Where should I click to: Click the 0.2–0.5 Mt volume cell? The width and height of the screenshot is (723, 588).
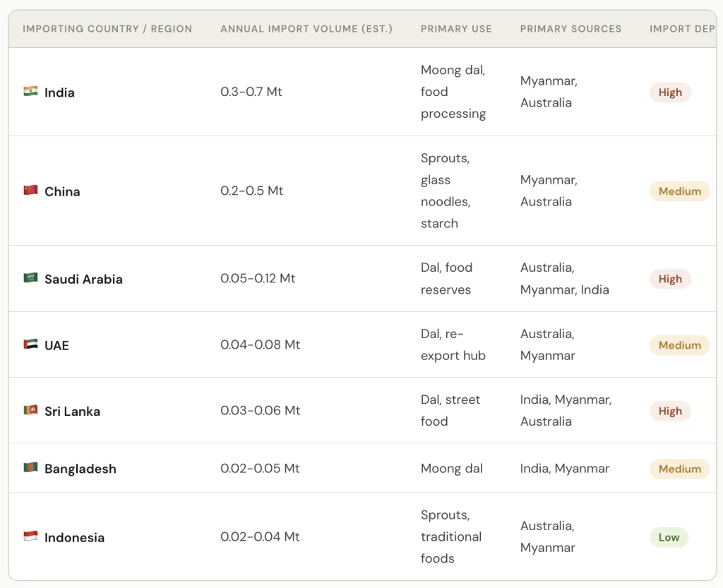pos(252,191)
